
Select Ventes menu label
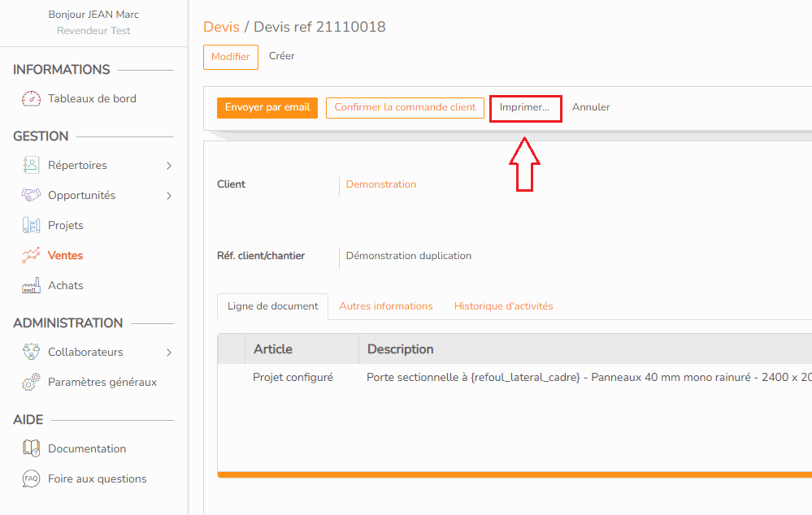tap(65, 255)
